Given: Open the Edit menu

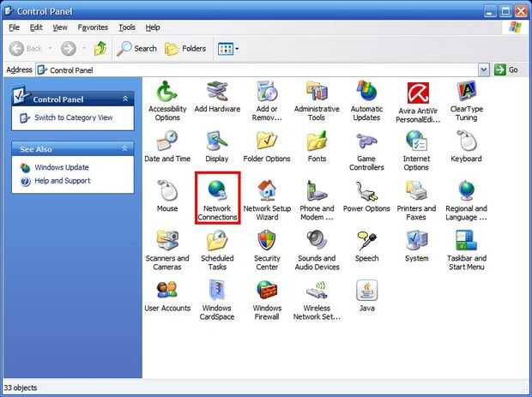Looking at the screenshot, I should coord(36,27).
